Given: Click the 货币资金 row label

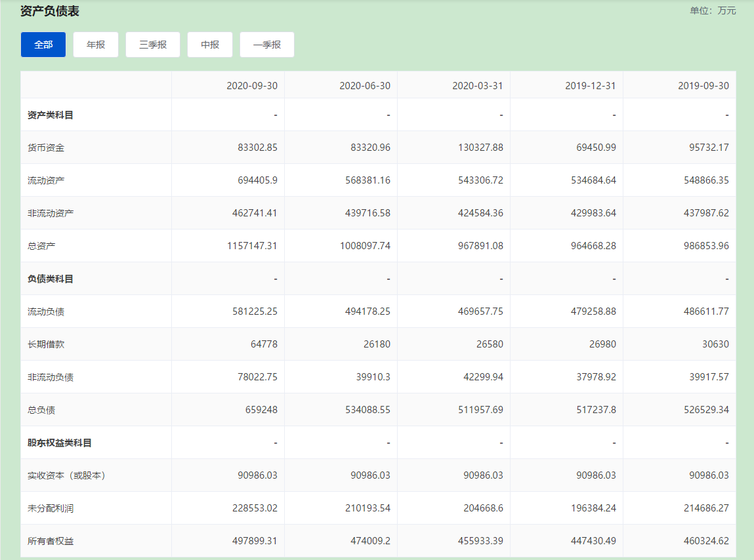Looking at the screenshot, I should coord(46,148).
